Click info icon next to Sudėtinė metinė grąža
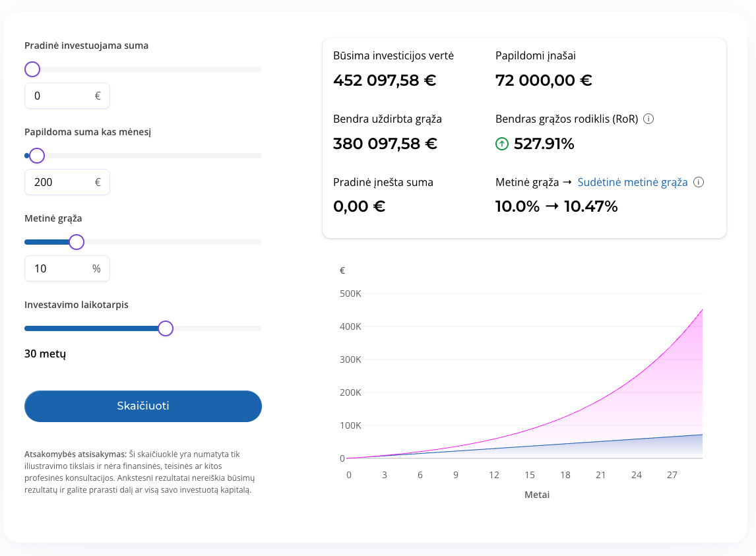The width and height of the screenshot is (756, 556). tap(698, 182)
